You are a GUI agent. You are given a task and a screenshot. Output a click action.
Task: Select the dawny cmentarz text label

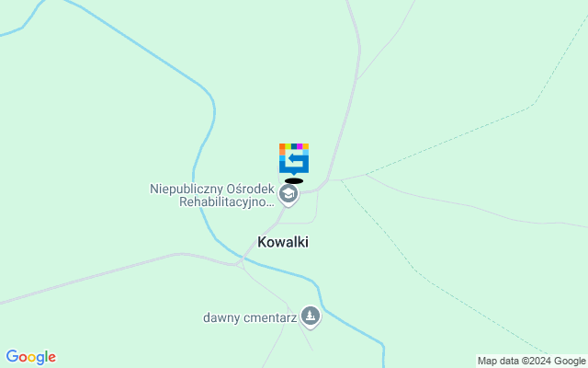(x=250, y=317)
